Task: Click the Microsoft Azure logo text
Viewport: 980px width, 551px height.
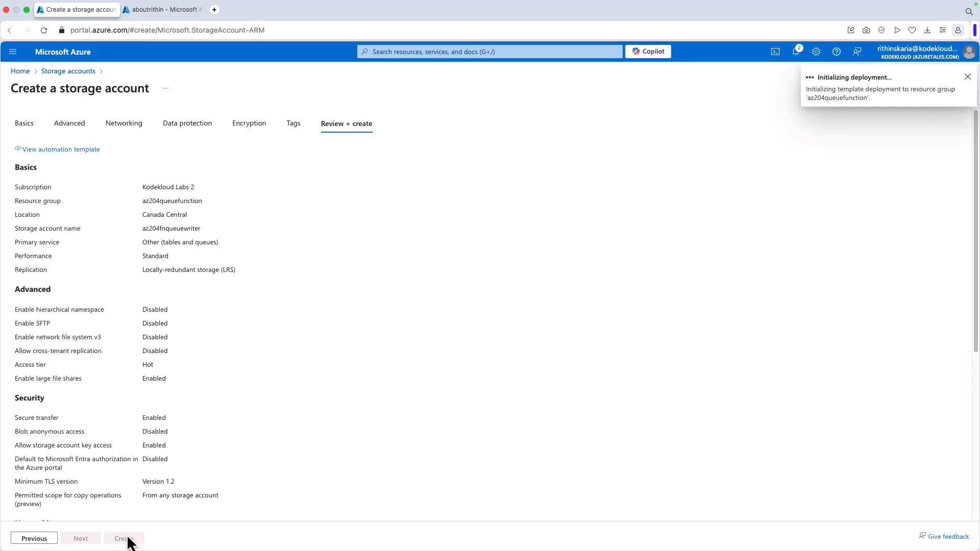Action: pyautogui.click(x=63, y=52)
